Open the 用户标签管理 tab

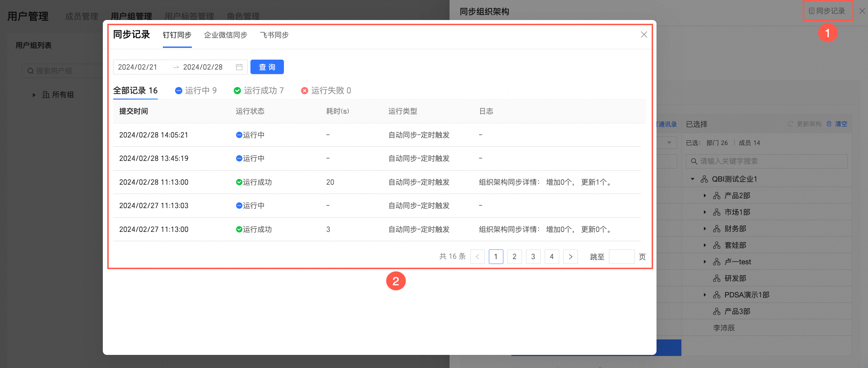click(x=189, y=16)
